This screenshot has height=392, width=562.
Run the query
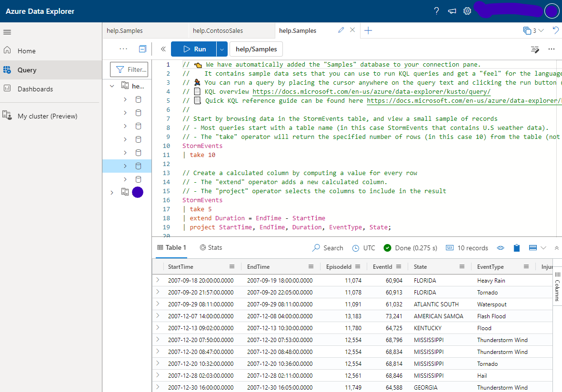point(194,49)
